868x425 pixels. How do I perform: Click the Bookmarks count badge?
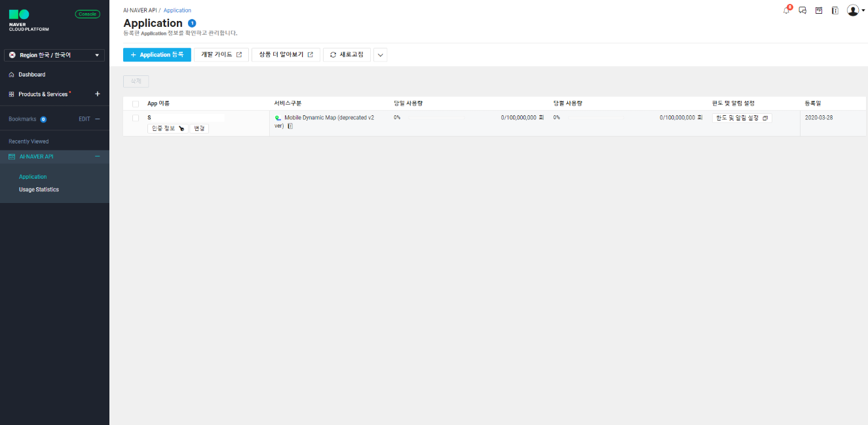[x=43, y=119]
